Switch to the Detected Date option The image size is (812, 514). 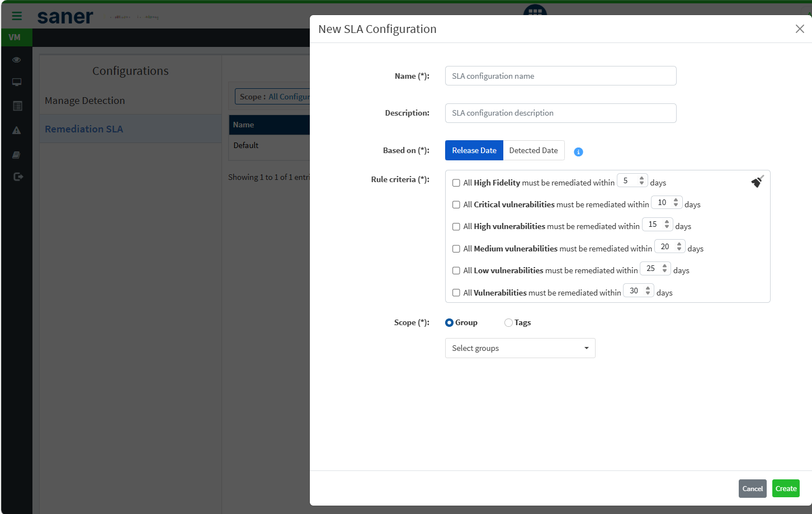(x=534, y=150)
